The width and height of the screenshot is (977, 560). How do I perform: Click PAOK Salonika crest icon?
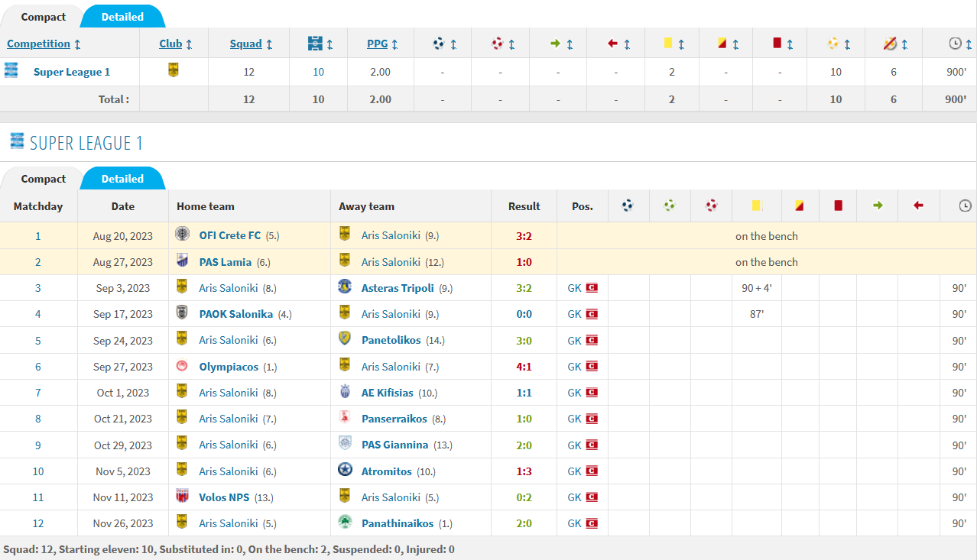click(x=182, y=312)
